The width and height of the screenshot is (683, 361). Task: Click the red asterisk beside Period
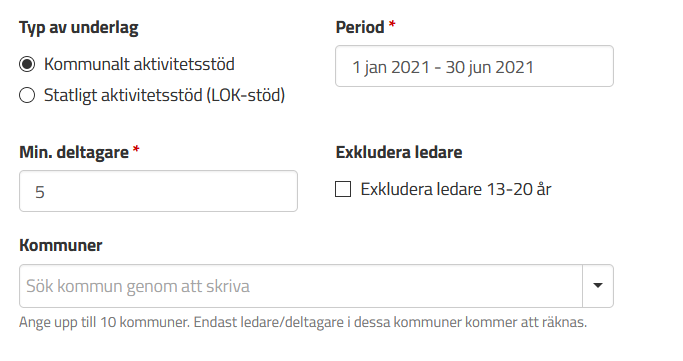click(392, 24)
